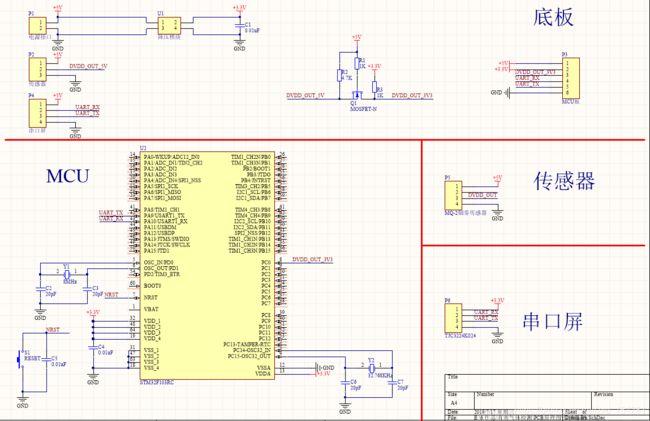Click DVDD_OUT_5V net label at P2

(x=88, y=66)
